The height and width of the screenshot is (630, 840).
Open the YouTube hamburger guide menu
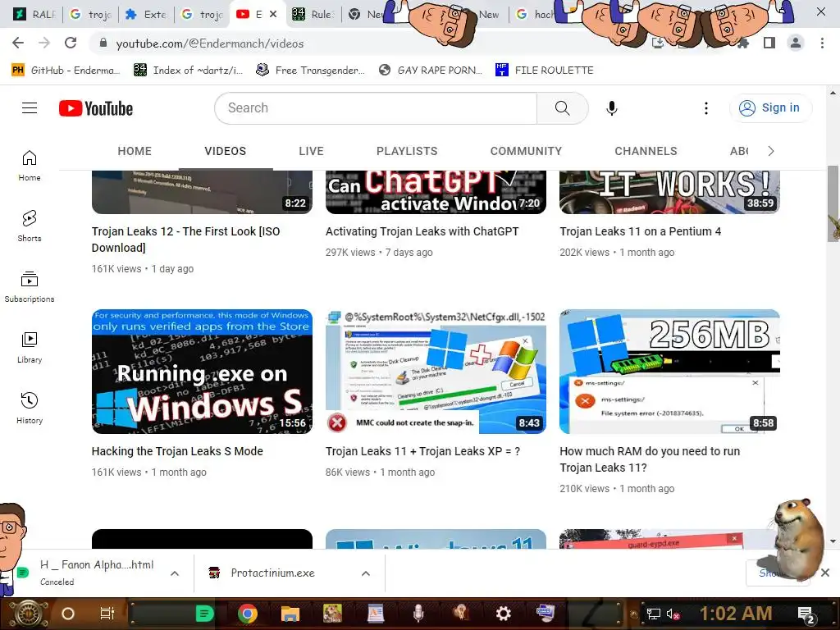coord(30,108)
